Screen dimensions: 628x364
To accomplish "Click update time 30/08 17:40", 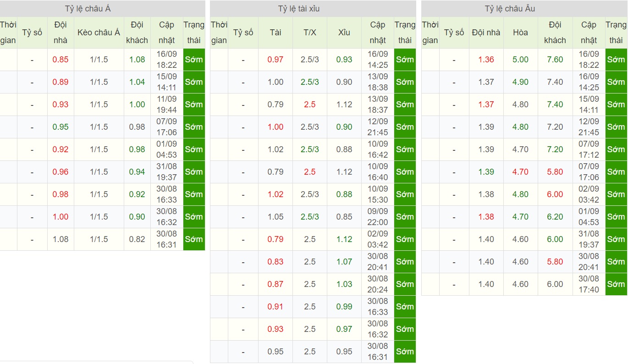I will coord(589,284).
